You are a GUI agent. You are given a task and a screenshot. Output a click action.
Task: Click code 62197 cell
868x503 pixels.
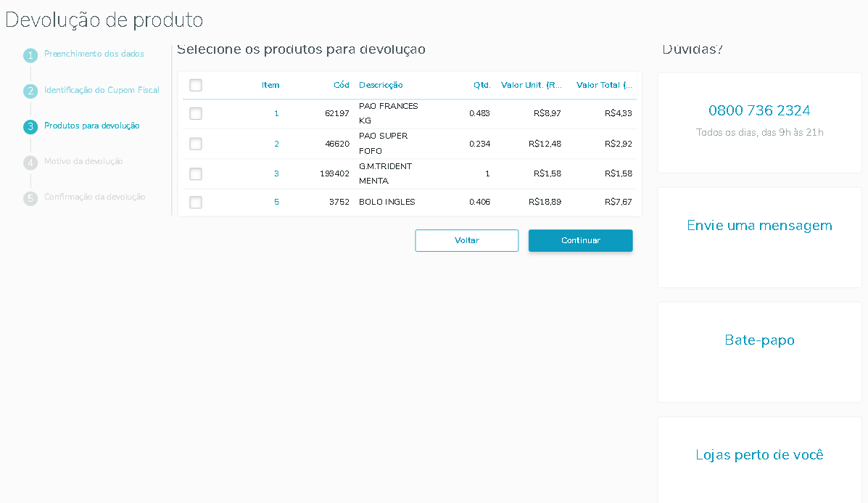337,113
